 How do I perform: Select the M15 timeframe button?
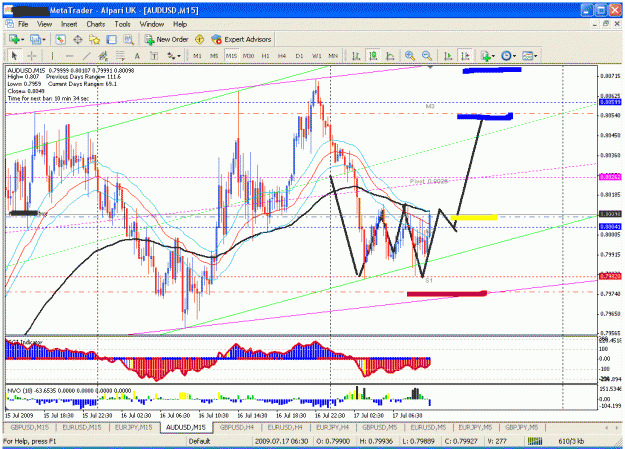coord(231,56)
